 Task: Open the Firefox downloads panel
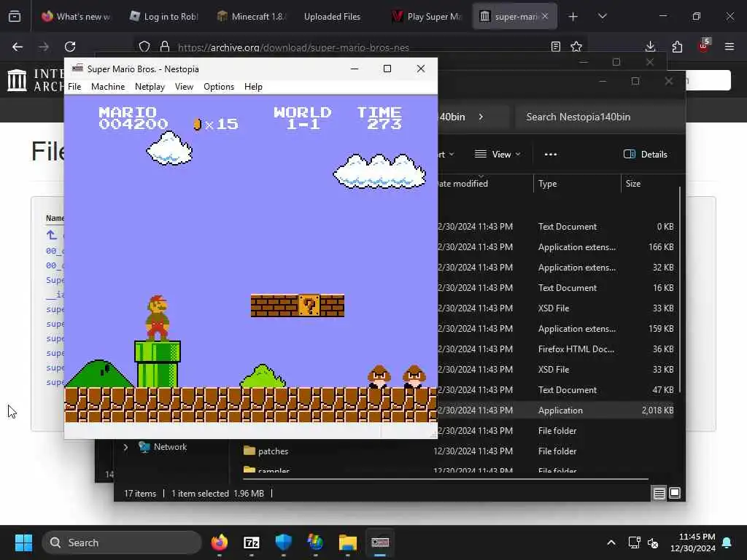tap(650, 47)
